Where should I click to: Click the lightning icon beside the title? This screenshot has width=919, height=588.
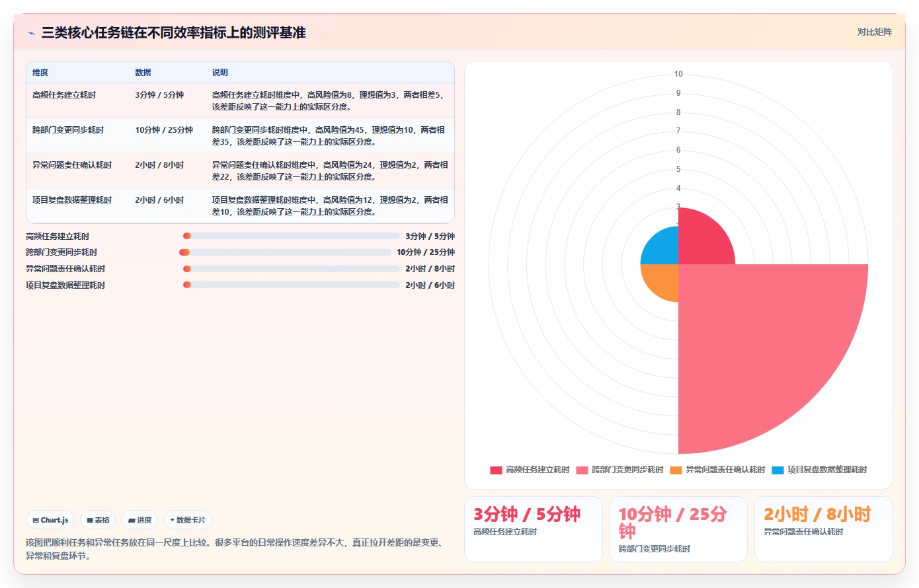click(31, 33)
